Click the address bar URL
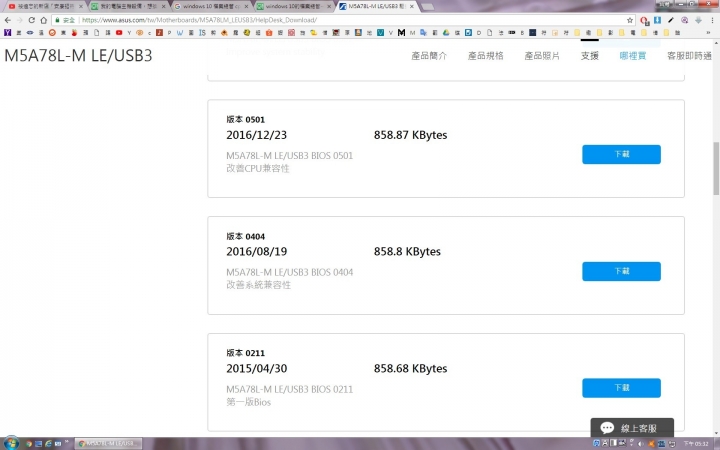720x450 pixels. click(199, 20)
